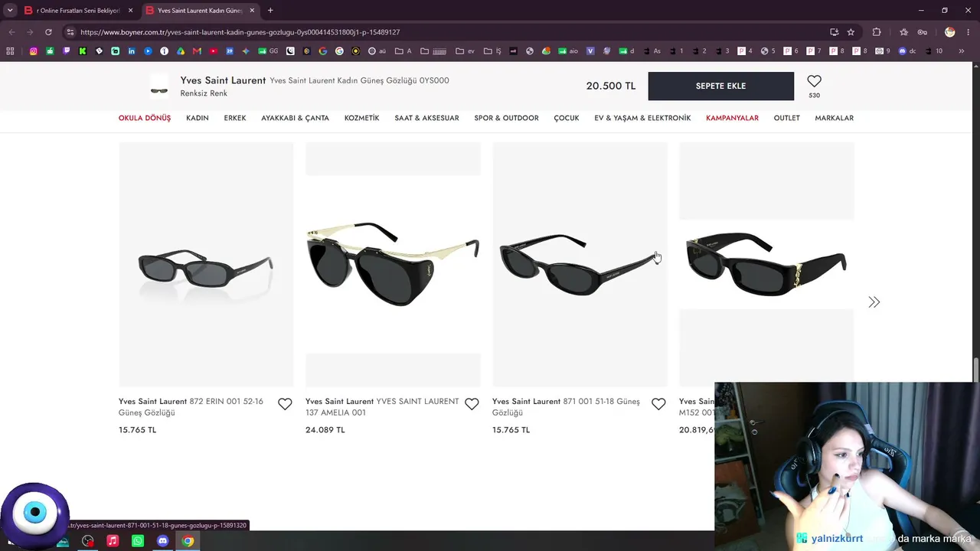
Task: Open the Kick bookmark
Action: click(83, 51)
